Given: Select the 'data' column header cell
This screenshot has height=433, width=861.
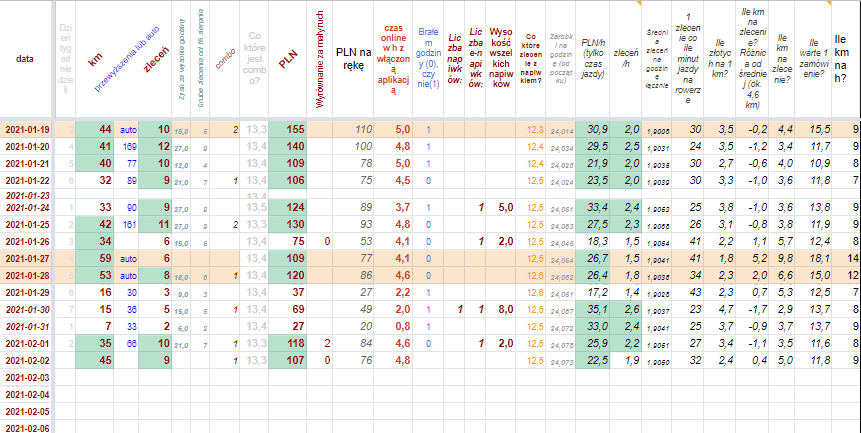Looking at the screenshot, I should click(25, 59).
